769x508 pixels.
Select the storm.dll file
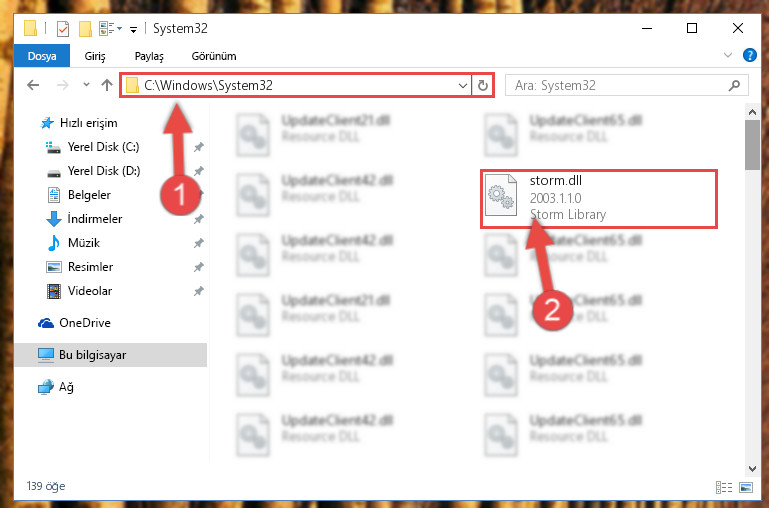(x=599, y=198)
